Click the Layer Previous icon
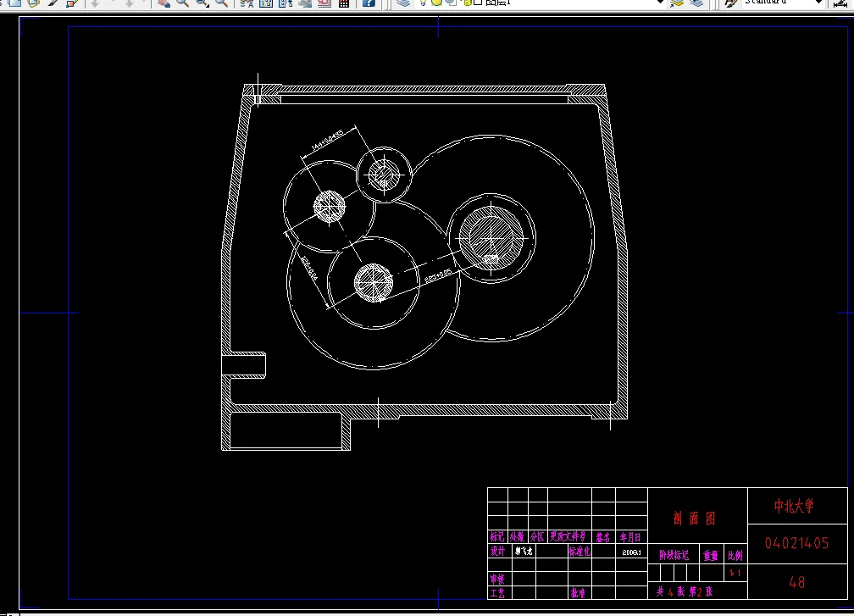The image size is (854, 616). coord(696,3)
